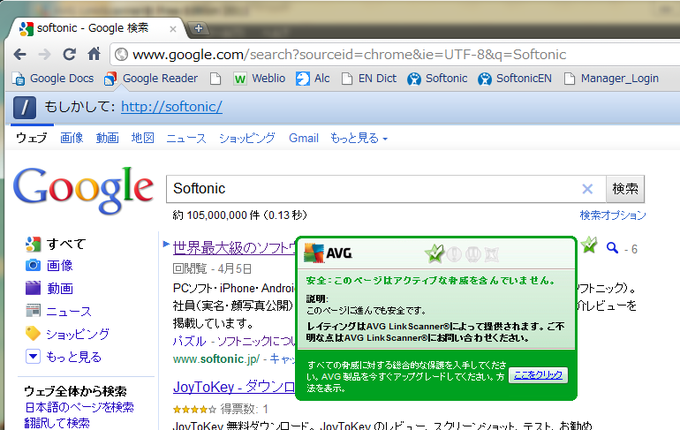
Task: Click www.softonic.jp result URL
Action: click(x=216, y=359)
